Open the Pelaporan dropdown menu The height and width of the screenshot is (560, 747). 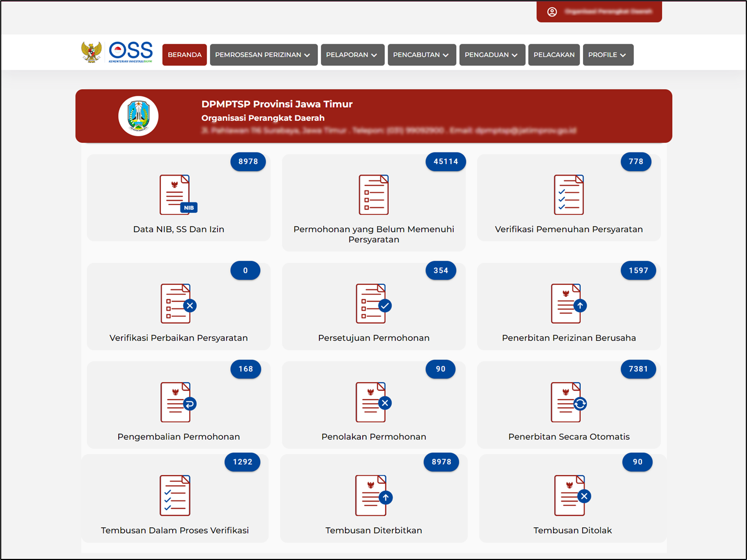(352, 55)
